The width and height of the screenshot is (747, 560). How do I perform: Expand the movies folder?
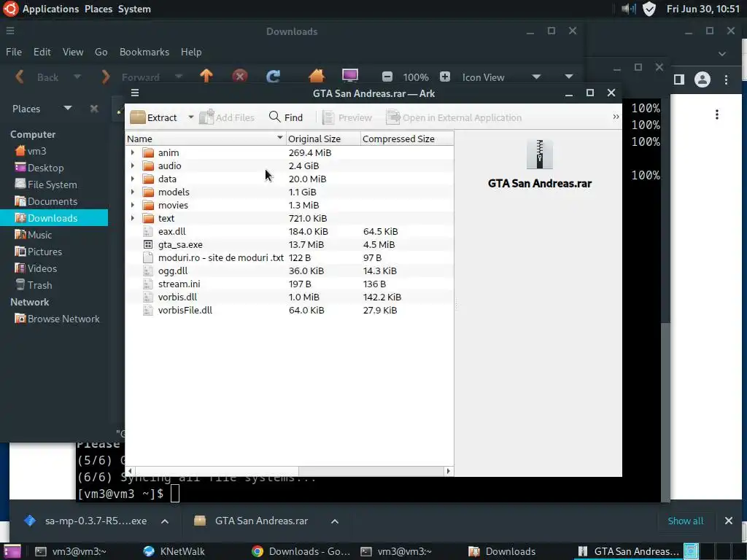click(133, 205)
